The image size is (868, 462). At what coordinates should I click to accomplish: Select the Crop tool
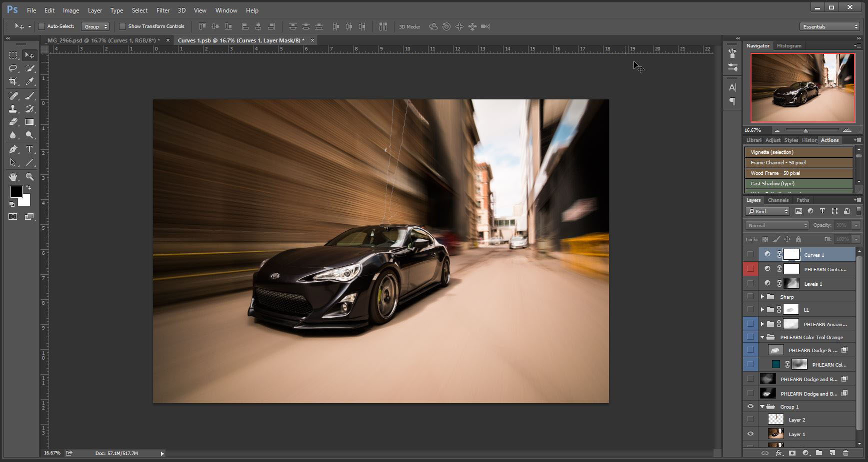point(13,81)
